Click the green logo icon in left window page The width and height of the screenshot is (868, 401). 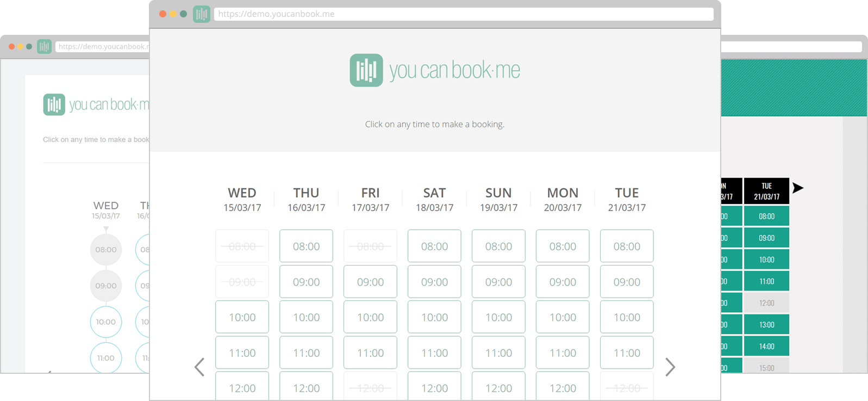pos(54,104)
